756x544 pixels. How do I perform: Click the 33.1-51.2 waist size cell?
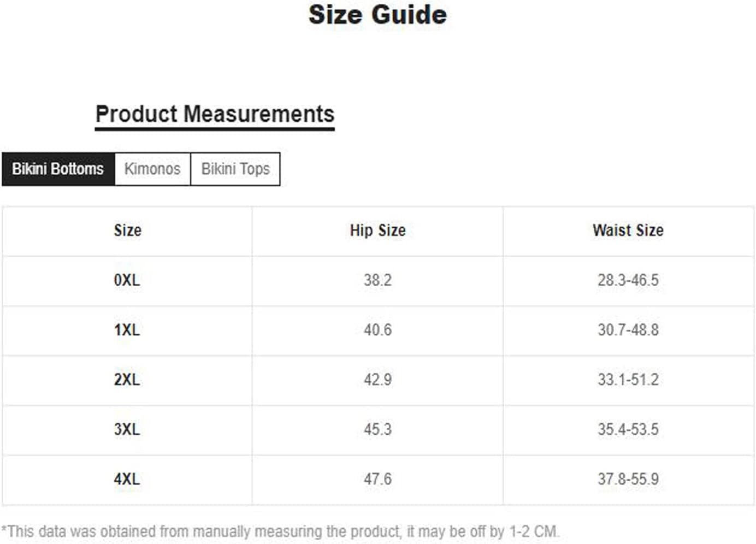click(628, 380)
